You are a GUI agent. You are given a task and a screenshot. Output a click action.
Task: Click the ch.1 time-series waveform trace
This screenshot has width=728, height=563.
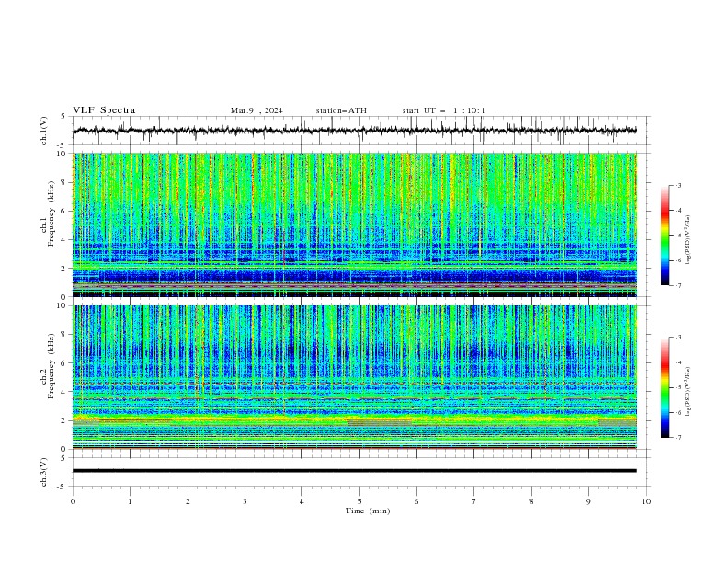pyautogui.click(x=354, y=131)
